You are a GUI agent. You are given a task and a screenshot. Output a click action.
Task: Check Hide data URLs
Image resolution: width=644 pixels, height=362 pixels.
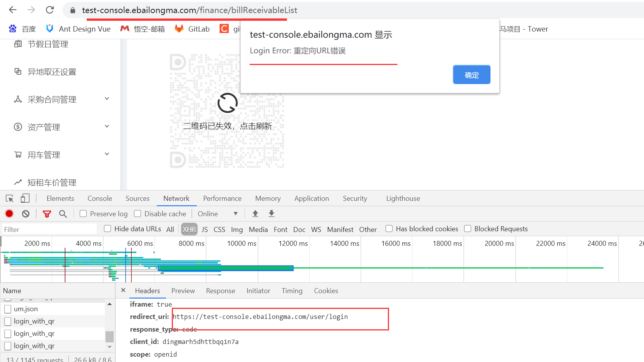coord(107,229)
